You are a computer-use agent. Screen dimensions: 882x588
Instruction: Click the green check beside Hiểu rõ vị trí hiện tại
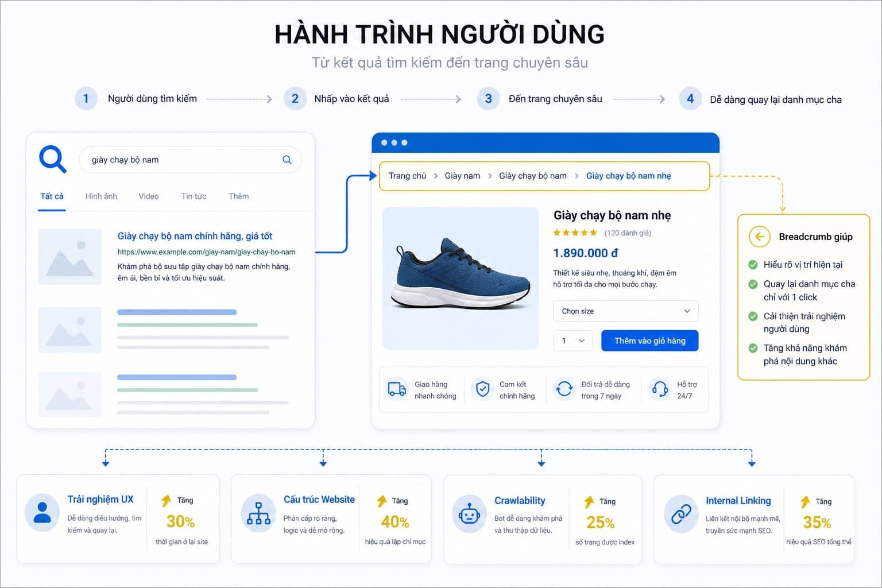[753, 265]
